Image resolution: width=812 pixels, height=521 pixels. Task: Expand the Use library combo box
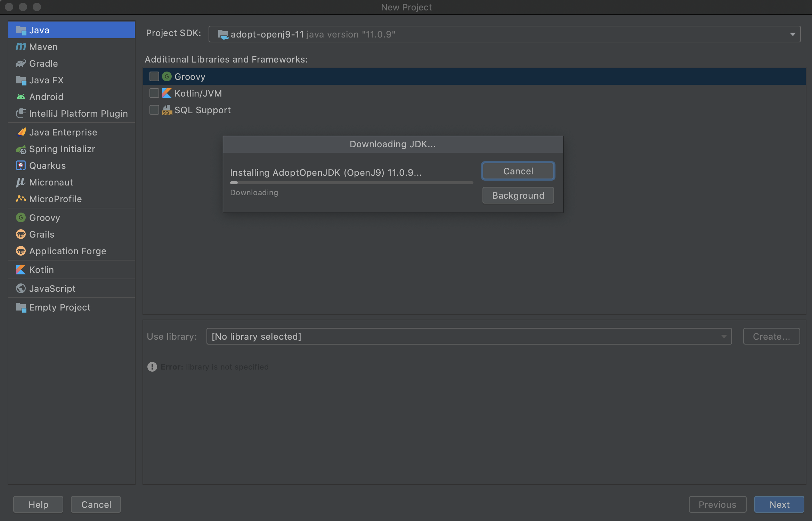tap(469, 336)
